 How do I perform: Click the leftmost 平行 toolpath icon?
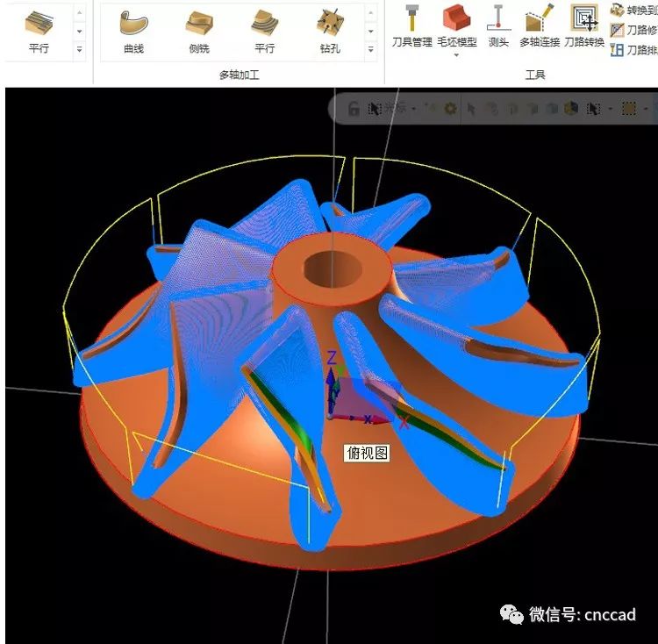point(39,29)
